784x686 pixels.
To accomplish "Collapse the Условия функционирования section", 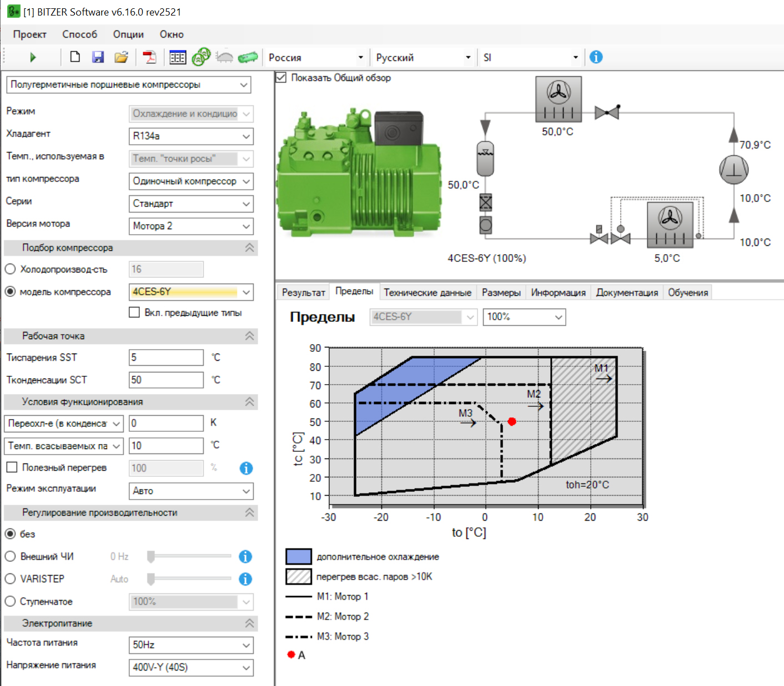I will click(x=250, y=402).
